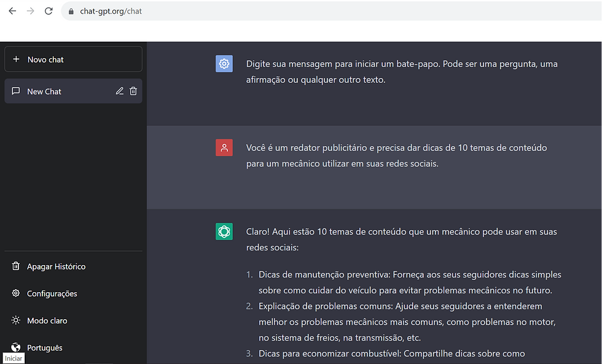
Task: Click the user prompt 'Você é um redator publicitário'
Action: [x=397, y=156]
